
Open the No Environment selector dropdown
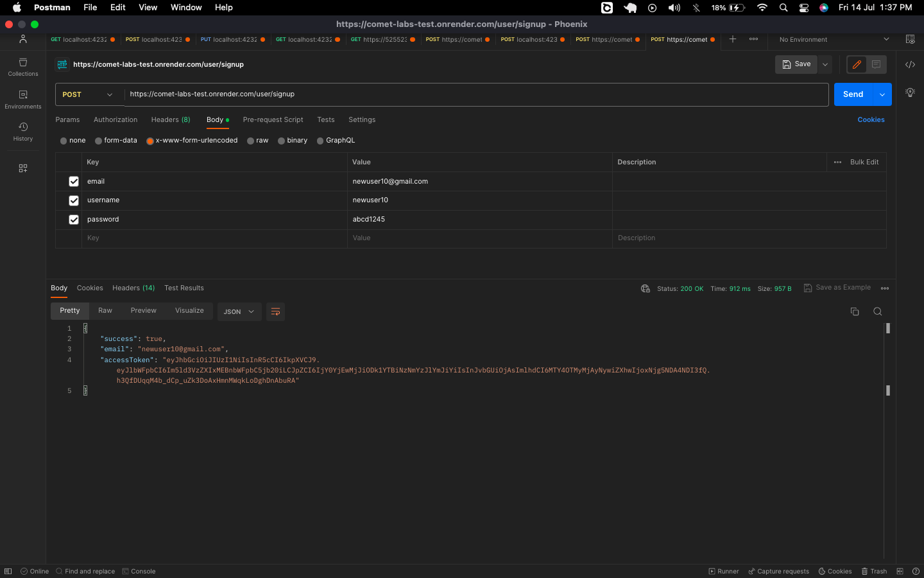[x=833, y=39]
